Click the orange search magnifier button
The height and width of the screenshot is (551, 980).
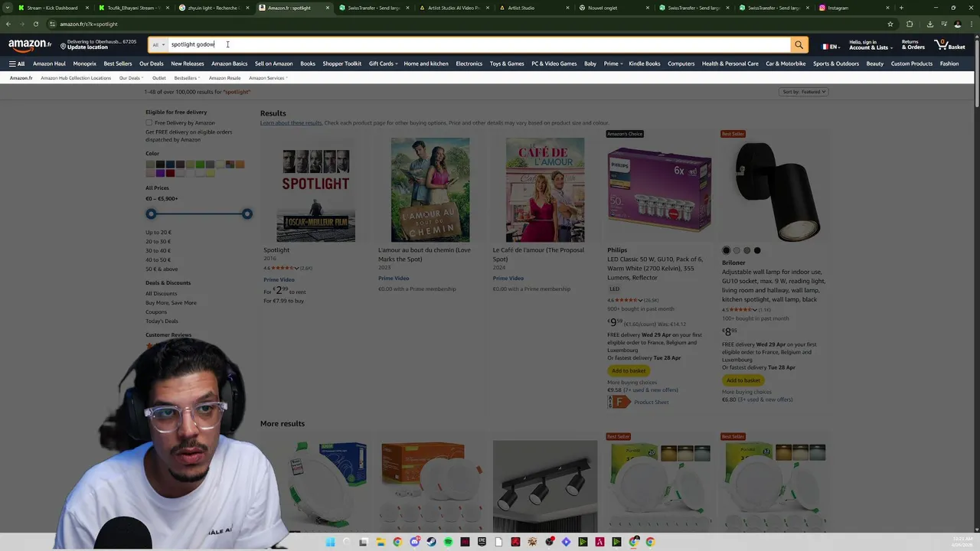click(799, 45)
